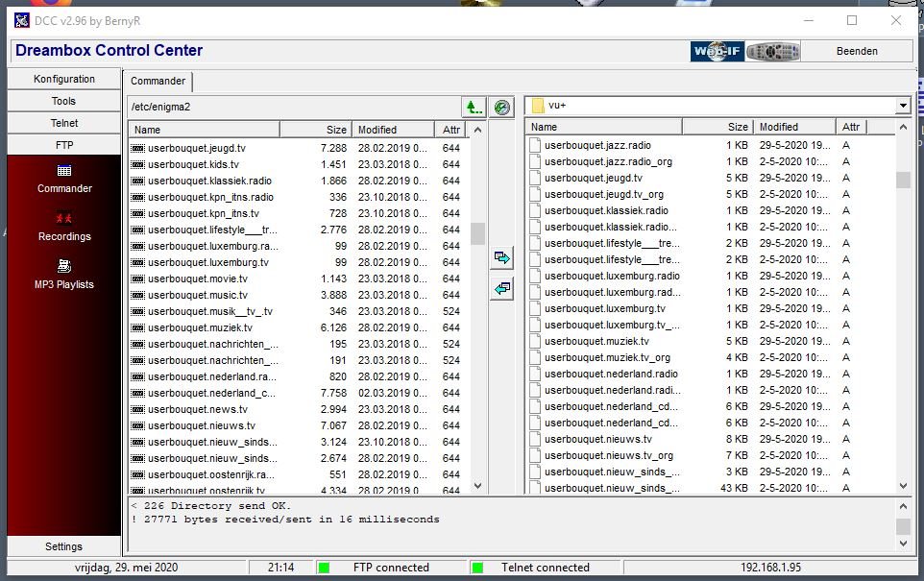Click the file icon of userbouquet.movie.tv
The width and height of the screenshot is (924, 581).
[138, 278]
